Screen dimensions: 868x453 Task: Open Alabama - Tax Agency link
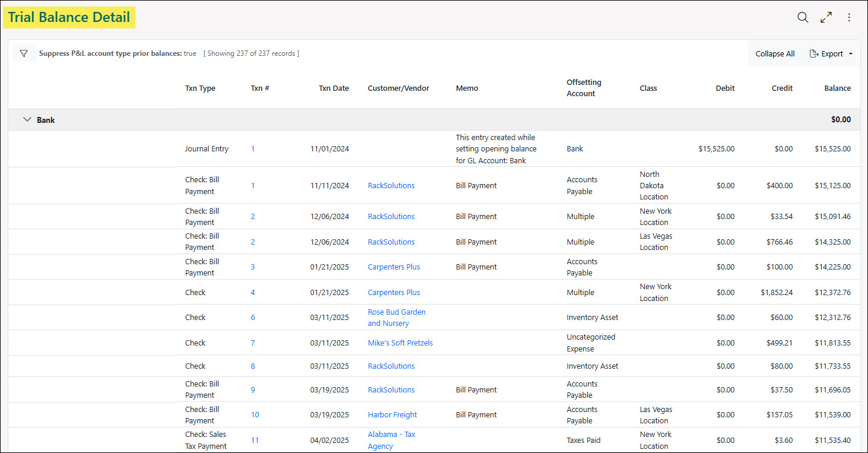[x=391, y=440]
